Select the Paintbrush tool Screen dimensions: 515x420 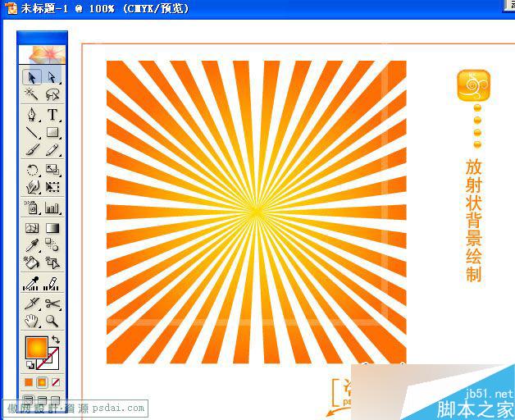pyautogui.click(x=32, y=150)
